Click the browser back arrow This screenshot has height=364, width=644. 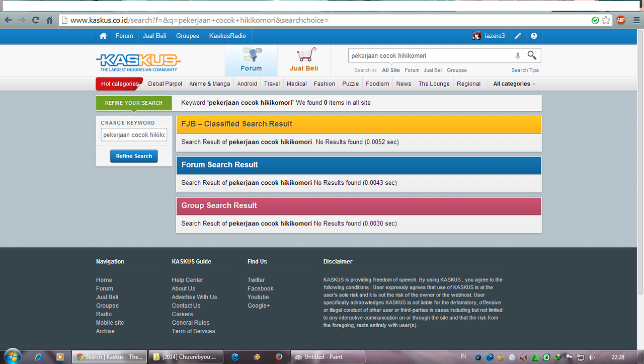(x=9, y=20)
